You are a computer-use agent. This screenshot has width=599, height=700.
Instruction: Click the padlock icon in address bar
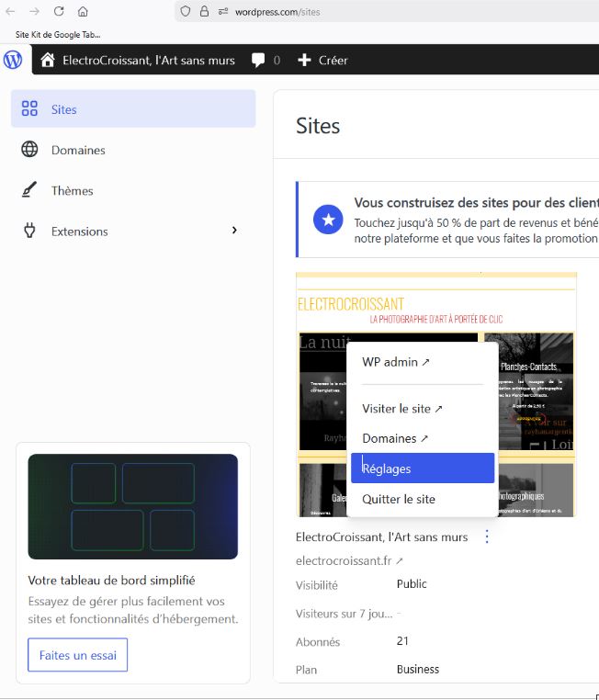click(204, 12)
